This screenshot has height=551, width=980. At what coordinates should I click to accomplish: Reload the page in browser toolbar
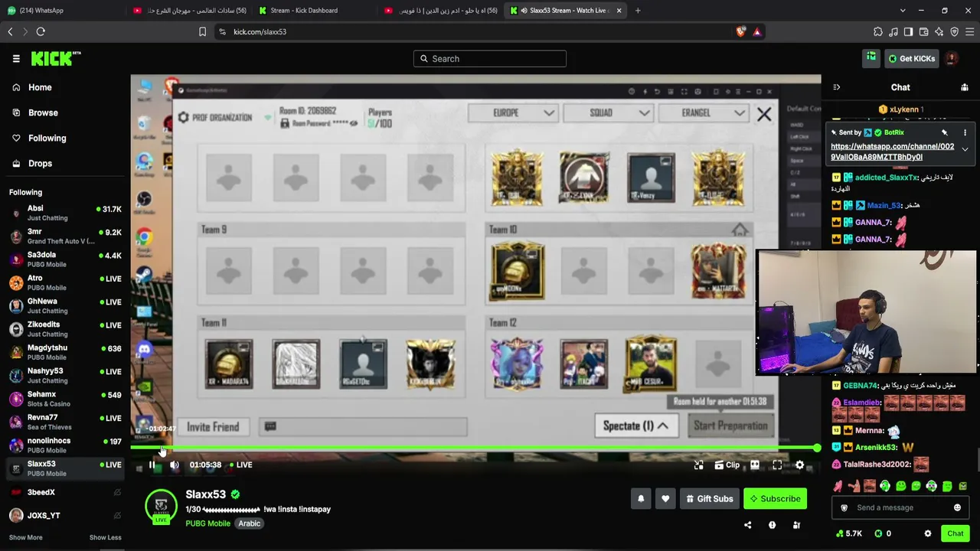(x=41, y=31)
